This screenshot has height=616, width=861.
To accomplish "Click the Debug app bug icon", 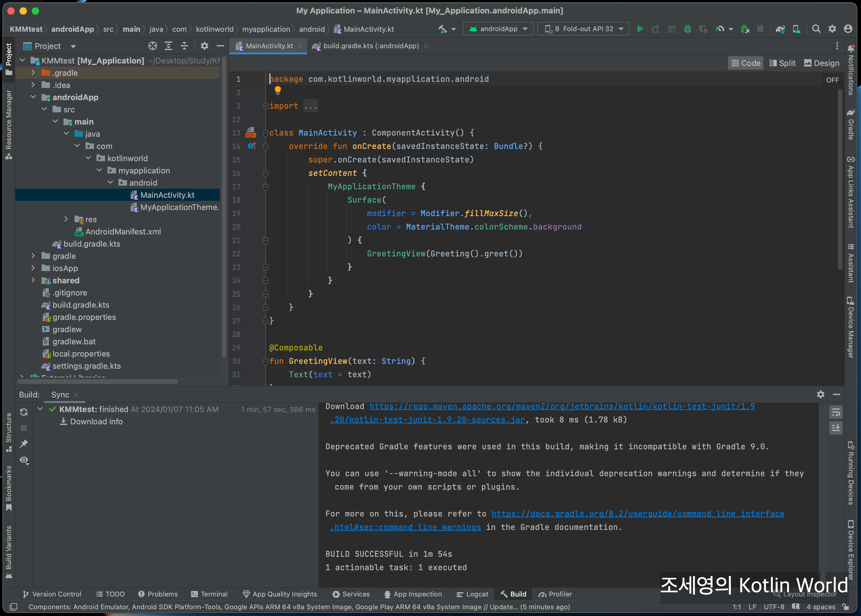I will tap(687, 29).
